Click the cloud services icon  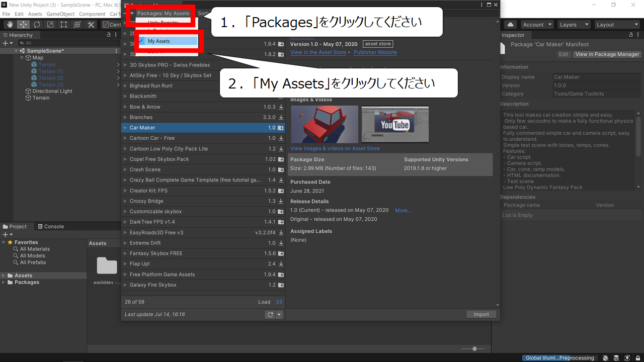511,25
